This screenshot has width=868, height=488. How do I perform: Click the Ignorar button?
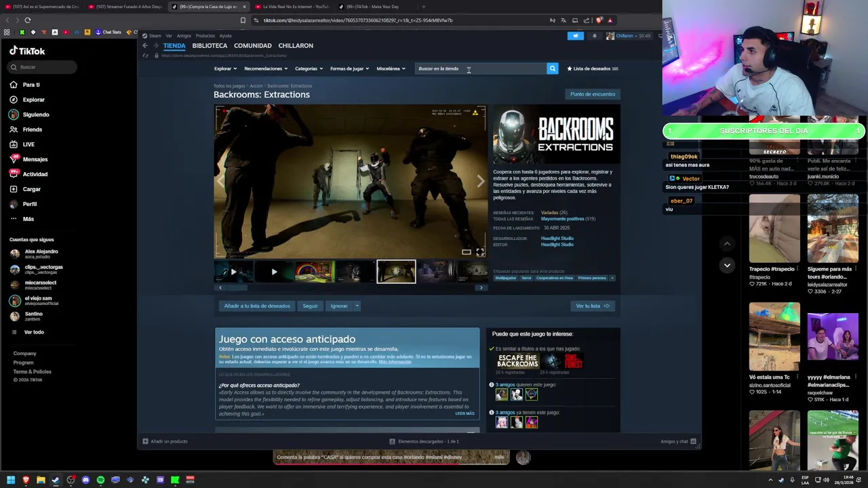click(x=339, y=306)
